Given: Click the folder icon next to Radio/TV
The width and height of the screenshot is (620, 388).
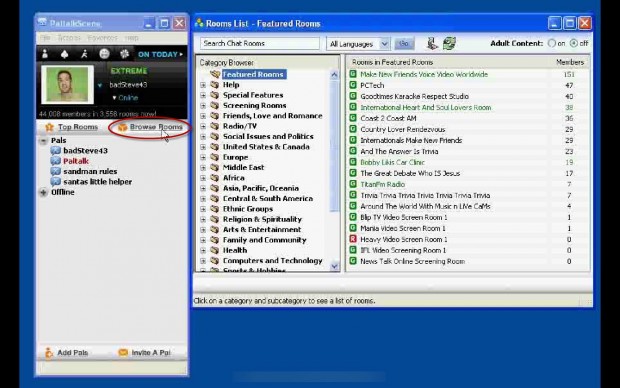Looking at the screenshot, I should [215, 126].
